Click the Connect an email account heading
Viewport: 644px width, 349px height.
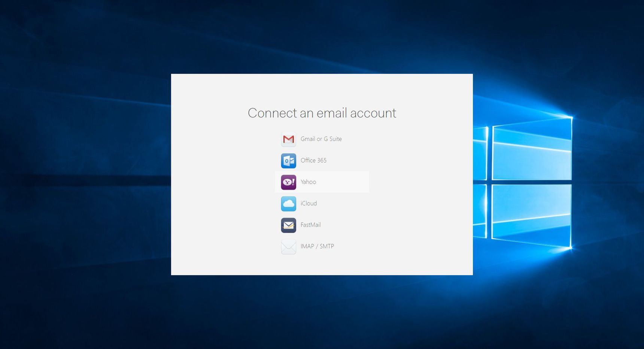pyautogui.click(x=322, y=113)
